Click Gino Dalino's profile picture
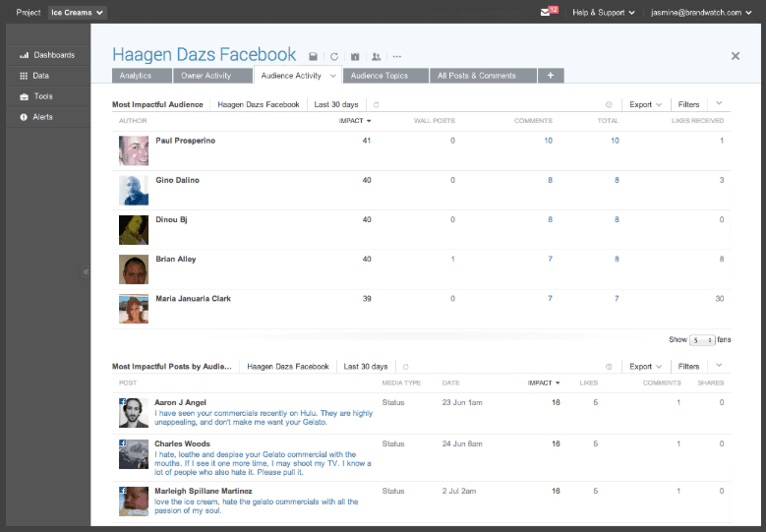766x532 pixels. point(134,190)
